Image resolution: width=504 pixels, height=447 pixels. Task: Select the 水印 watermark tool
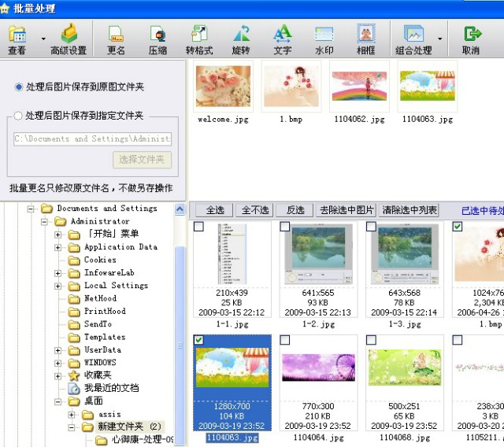(x=324, y=40)
